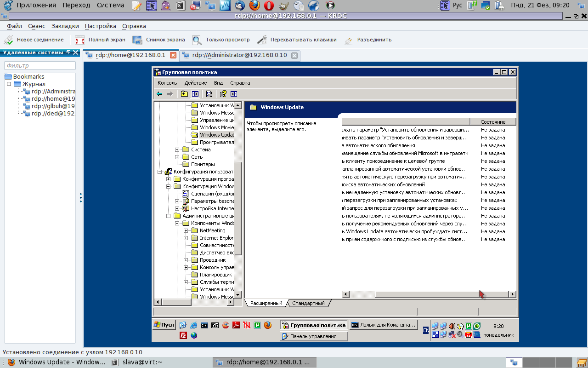Open Ярлык для Командна... taskbar button

[x=384, y=325]
